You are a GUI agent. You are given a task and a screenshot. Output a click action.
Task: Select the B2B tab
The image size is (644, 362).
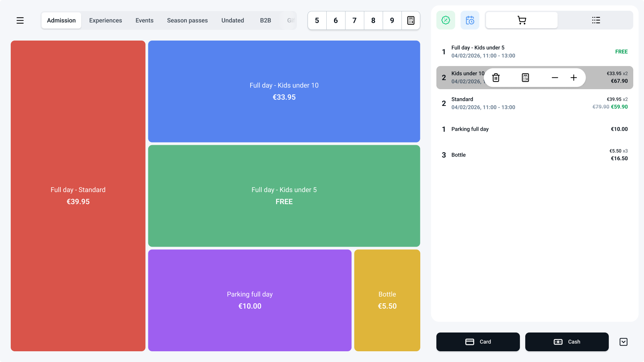(x=265, y=20)
